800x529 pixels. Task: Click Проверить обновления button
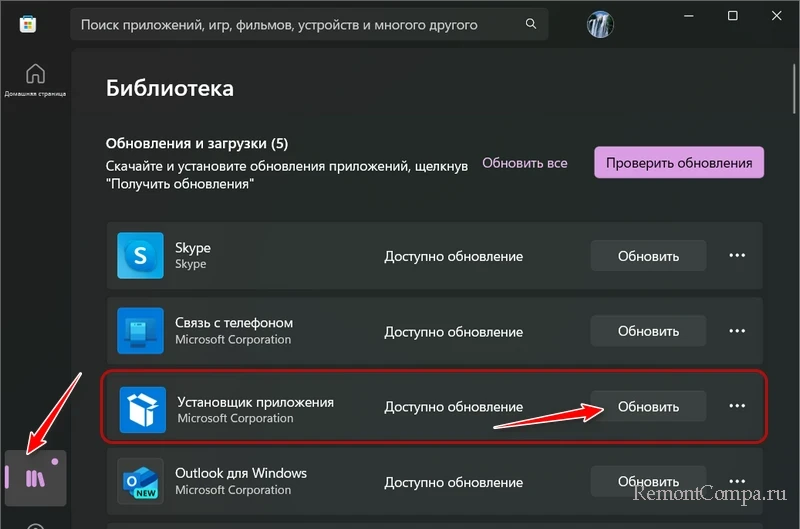pos(679,163)
